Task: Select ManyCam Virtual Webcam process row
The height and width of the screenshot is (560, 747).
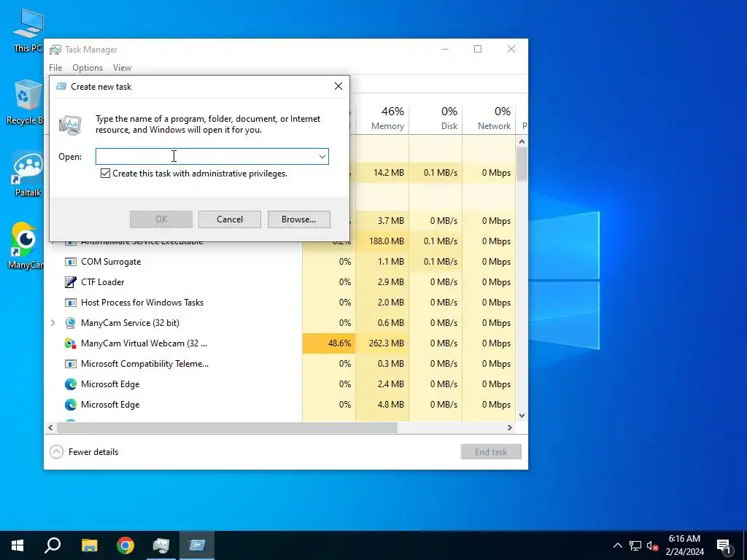Action: 281,344
